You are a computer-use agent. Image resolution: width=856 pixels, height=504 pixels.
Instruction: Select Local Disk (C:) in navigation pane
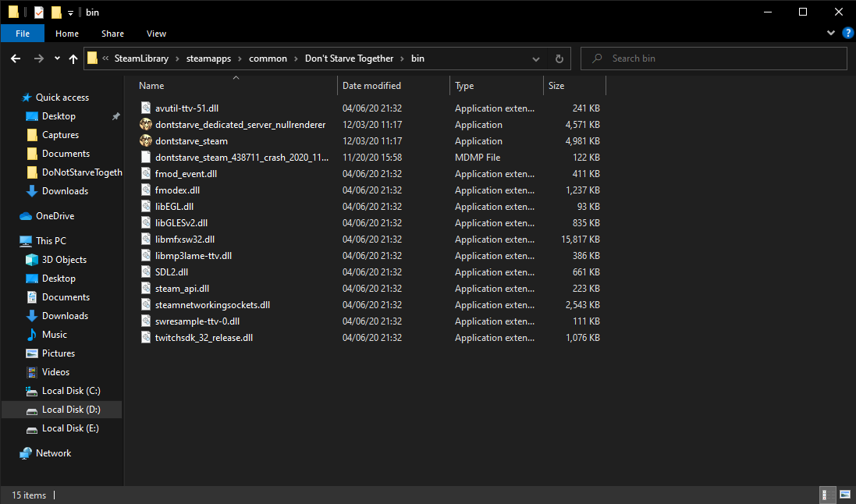pos(70,391)
